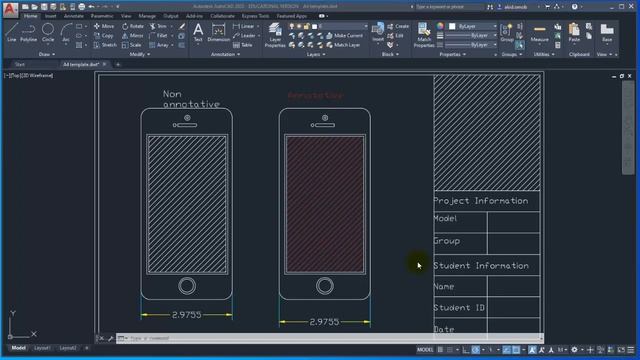
Task: Open the Parametric ribbon tab
Action: click(102, 16)
